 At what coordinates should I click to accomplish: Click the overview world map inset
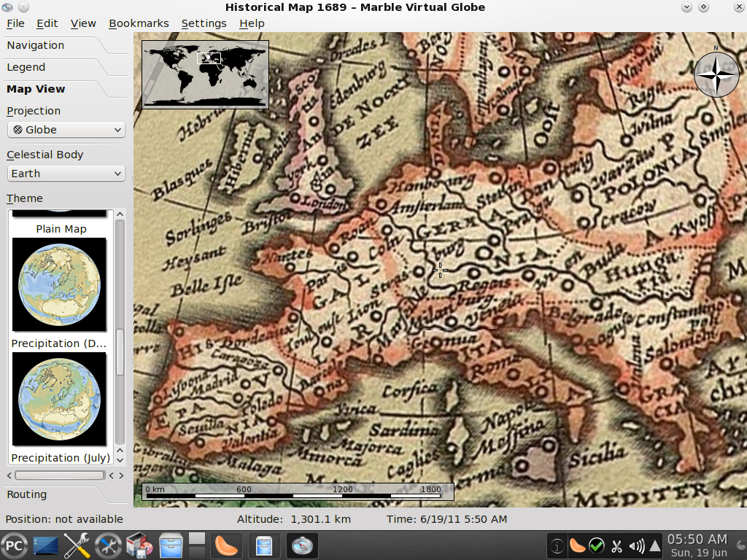click(205, 75)
